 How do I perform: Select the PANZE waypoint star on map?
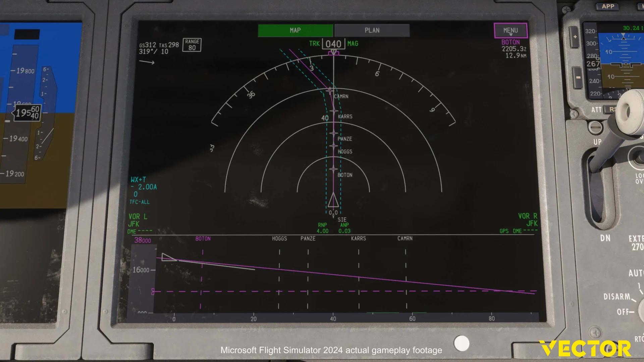point(333,133)
